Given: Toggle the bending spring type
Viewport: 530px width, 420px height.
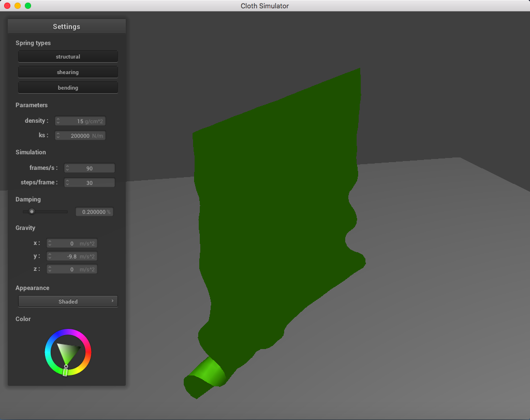Looking at the screenshot, I should click(68, 88).
